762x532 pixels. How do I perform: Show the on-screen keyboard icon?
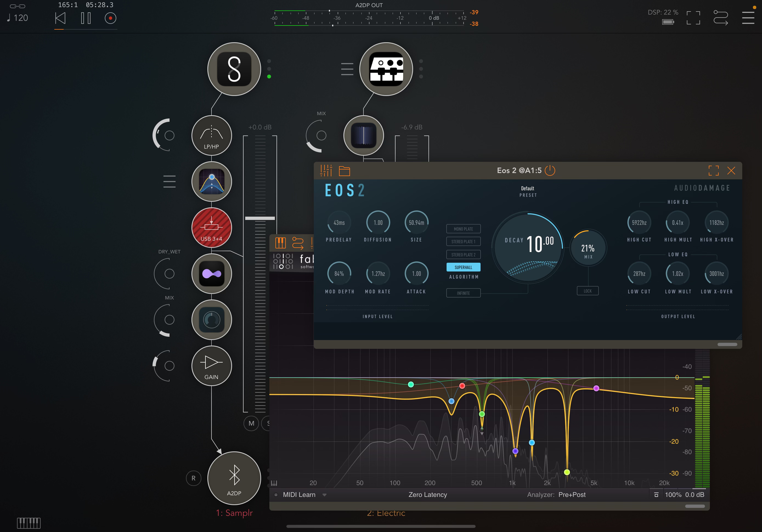pyautogui.click(x=29, y=523)
